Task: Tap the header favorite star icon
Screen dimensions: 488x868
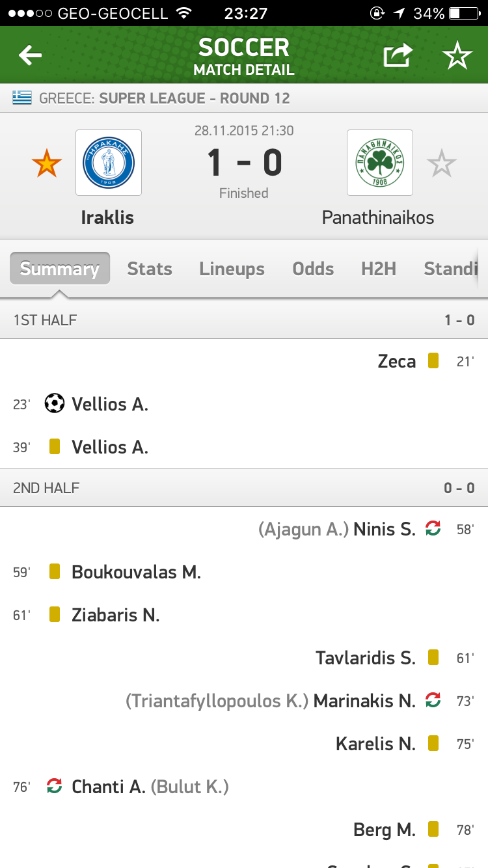Action: [x=457, y=56]
